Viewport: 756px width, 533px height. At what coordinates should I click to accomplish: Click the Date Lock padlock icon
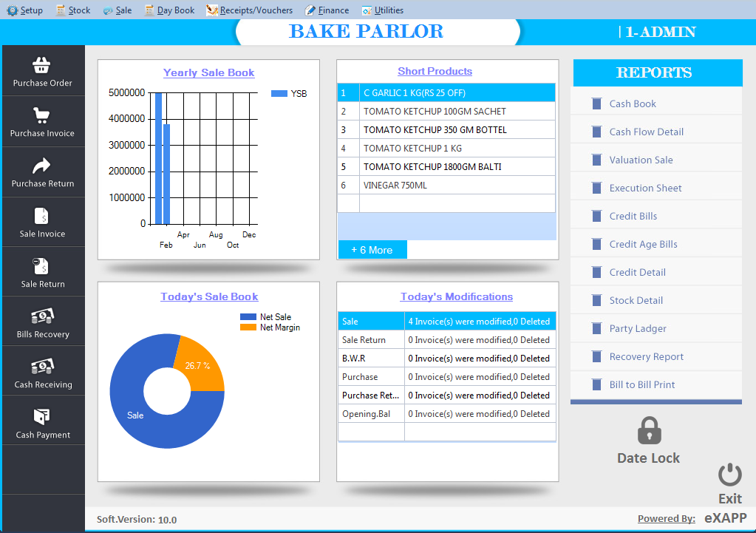click(649, 431)
